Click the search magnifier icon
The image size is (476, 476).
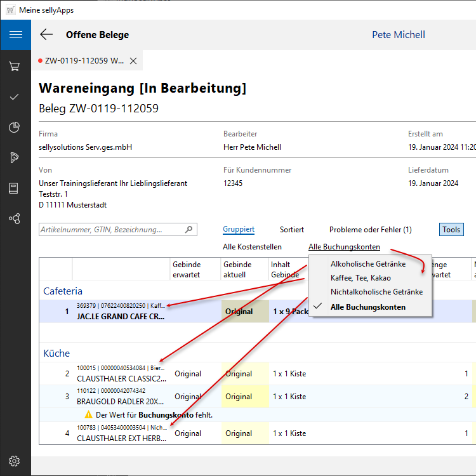(x=188, y=230)
